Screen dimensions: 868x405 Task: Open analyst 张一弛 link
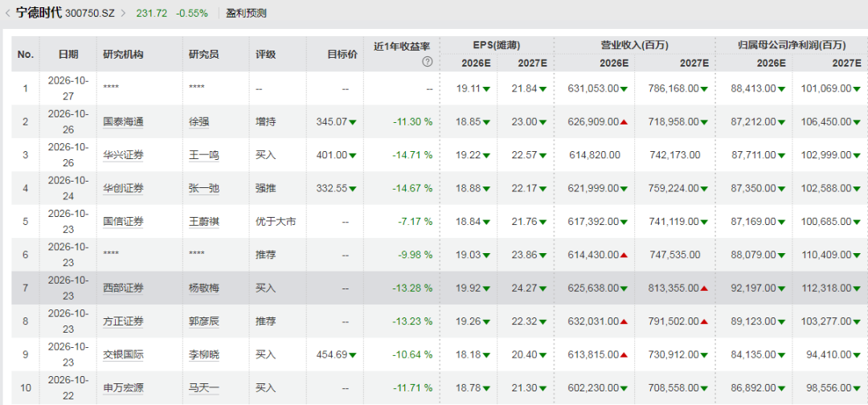click(x=203, y=188)
